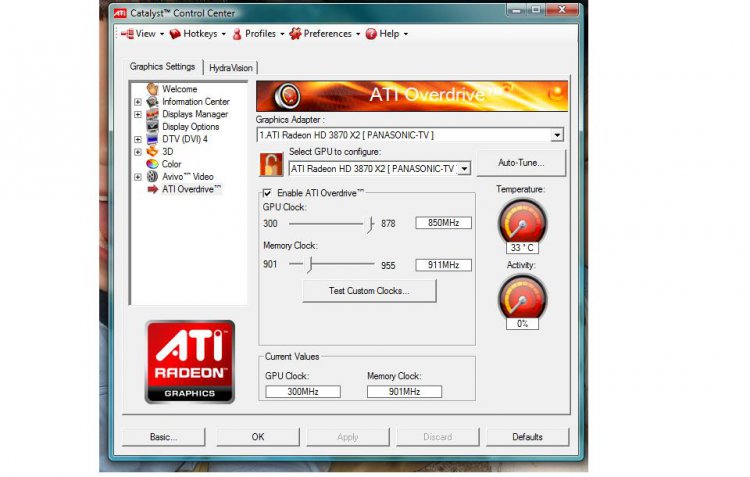Click the Memory Clock slider handle

310,264
